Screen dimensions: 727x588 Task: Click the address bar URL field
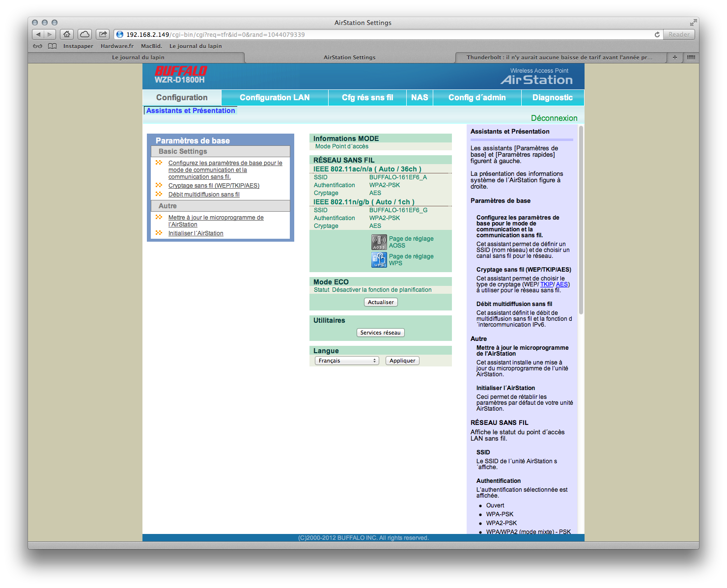(383, 34)
